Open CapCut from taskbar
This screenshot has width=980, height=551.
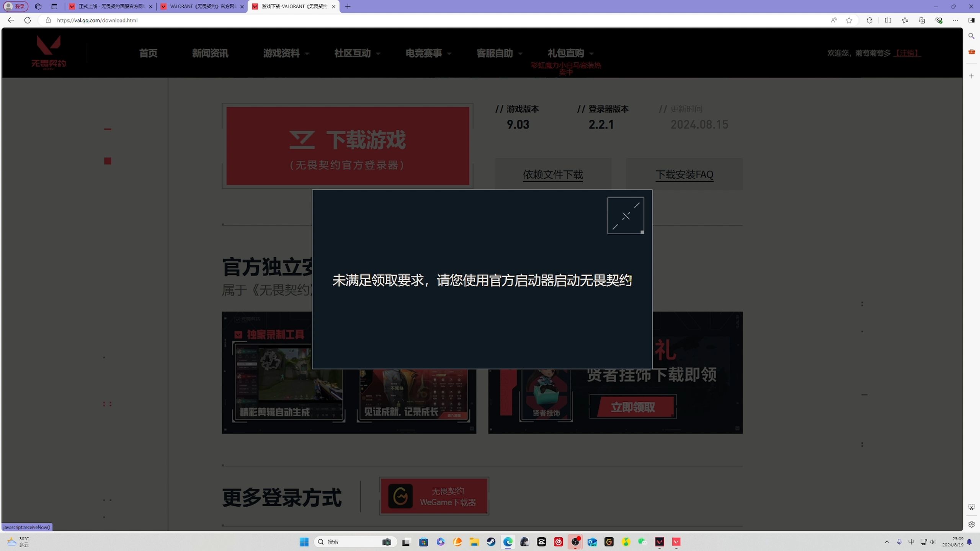point(541,542)
